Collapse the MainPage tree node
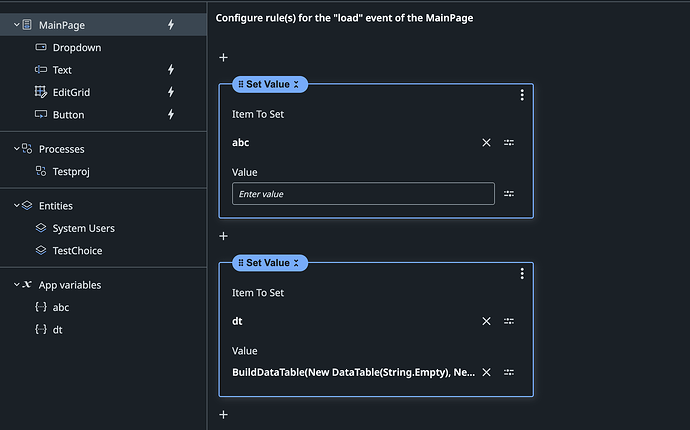690x430 pixels. pos(16,24)
